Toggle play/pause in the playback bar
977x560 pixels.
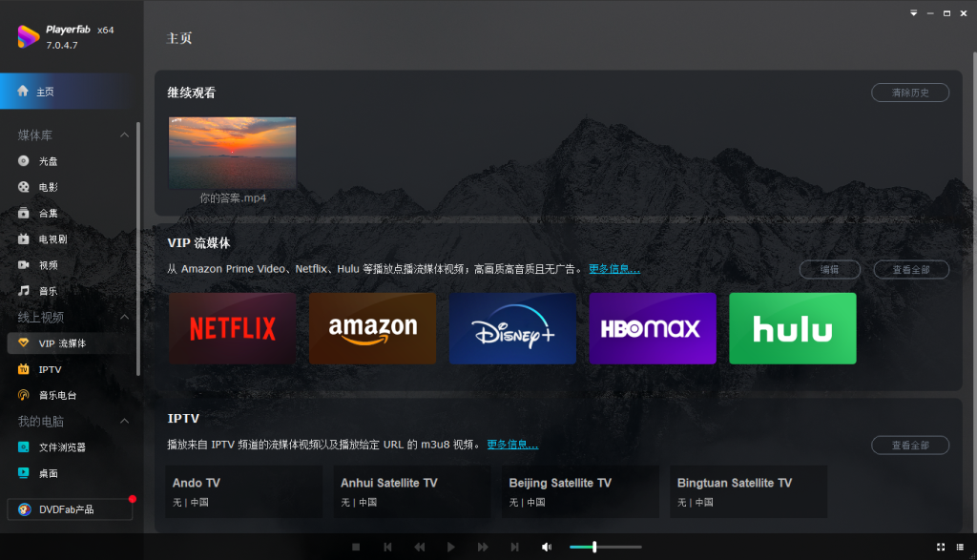tap(450, 547)
